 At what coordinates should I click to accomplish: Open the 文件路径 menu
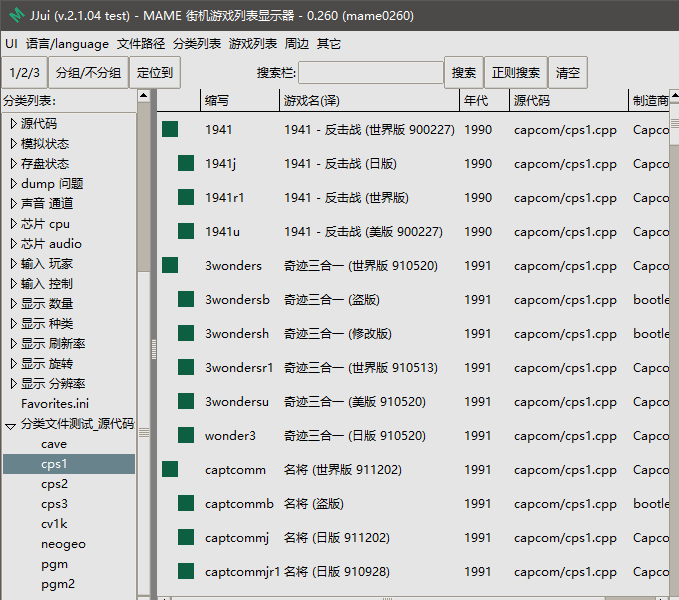coord(141,44)
